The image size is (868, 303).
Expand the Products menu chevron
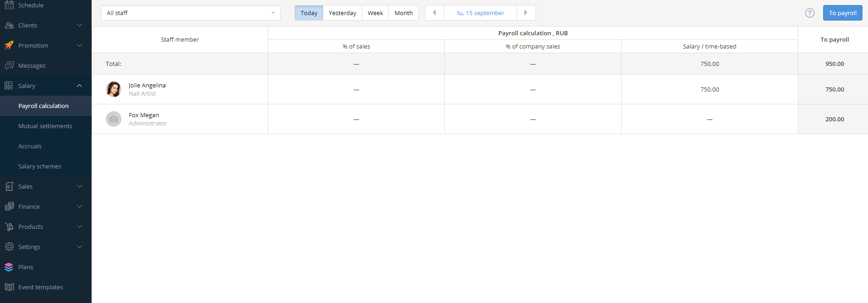[80, 227]
